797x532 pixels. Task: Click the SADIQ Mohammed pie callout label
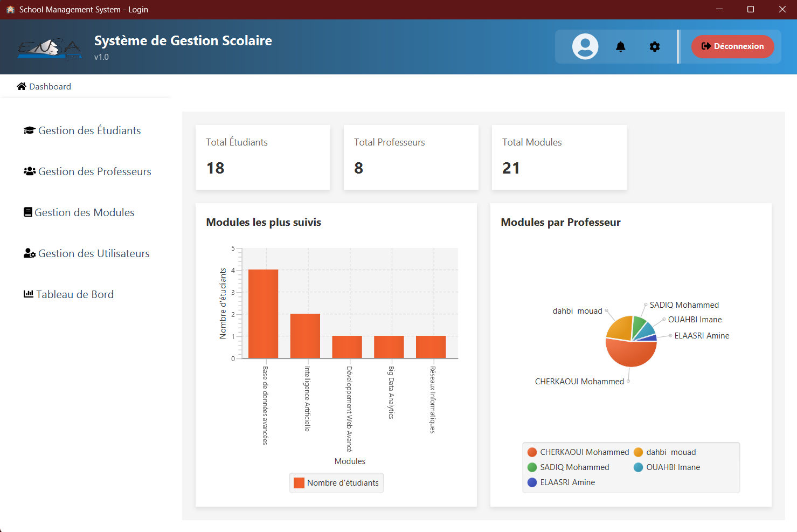684,305
